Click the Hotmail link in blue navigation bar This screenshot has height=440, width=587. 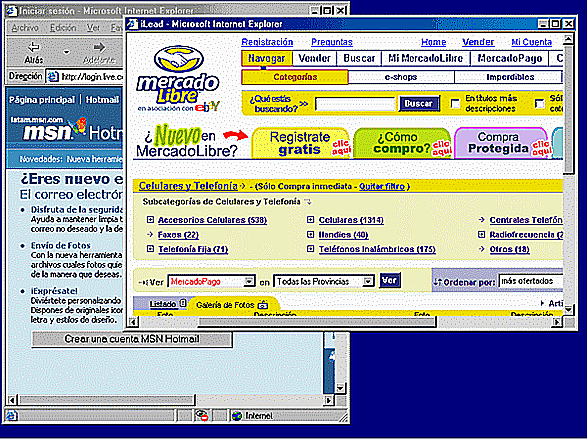pos(102,100)
